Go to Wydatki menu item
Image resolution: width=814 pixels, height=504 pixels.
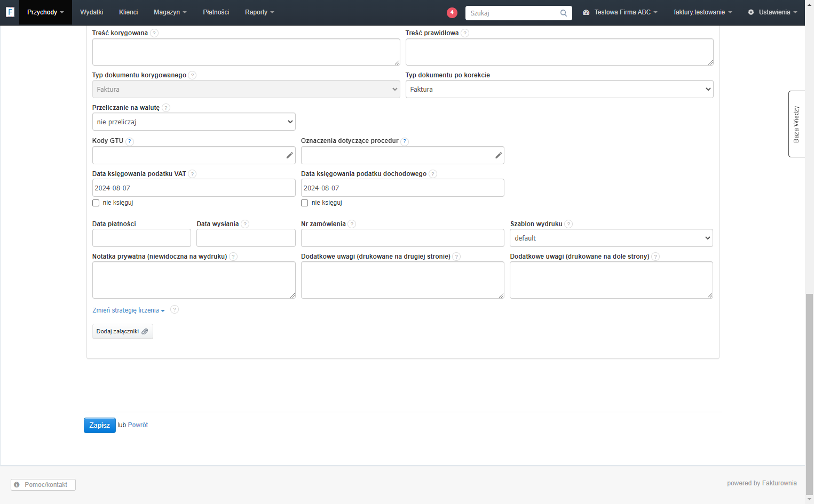[92, 12]
